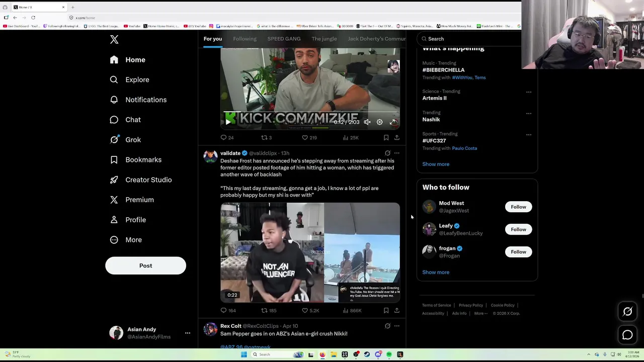The width and height of the screenshot is (644, 362).
Task: Unmute the Mizkif video
Action: tap(367, 122)
